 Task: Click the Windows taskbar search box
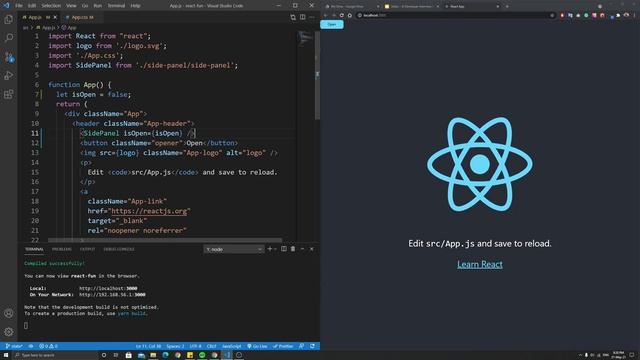pyautogui.click(x=56, y=355)
